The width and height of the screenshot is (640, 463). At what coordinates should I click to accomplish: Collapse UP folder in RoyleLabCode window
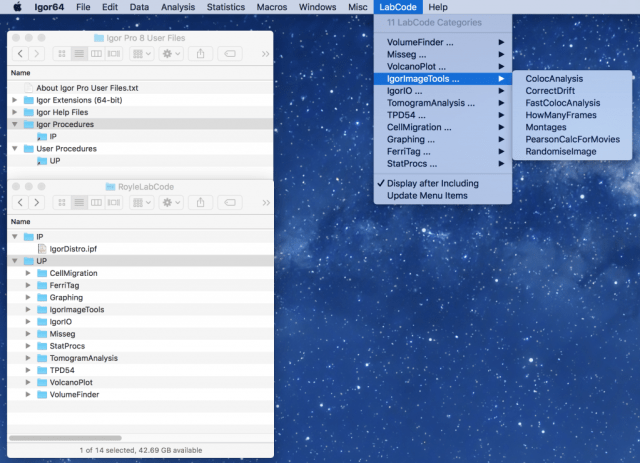[x=15, y=261]
